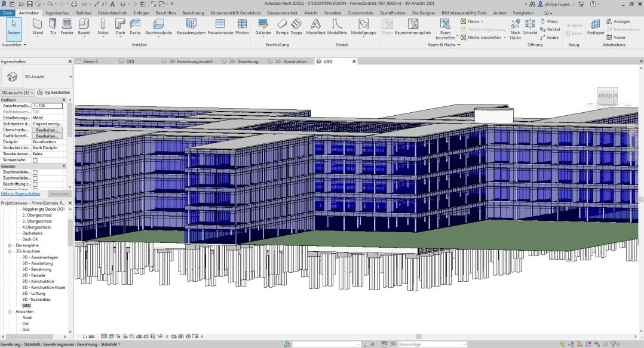Enable the Zuschneidebereich checkbox
644x348 pixels.
[34, 173]
